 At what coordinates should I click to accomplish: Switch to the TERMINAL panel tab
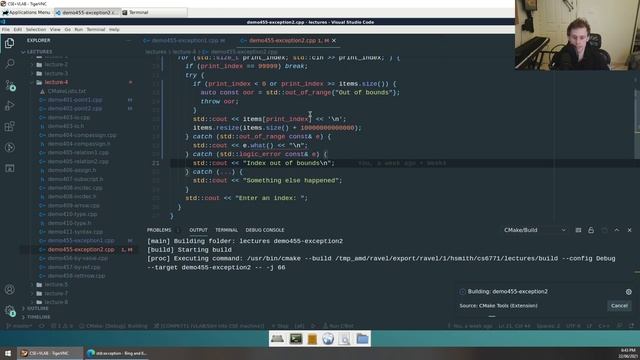[x=227, y=230]
